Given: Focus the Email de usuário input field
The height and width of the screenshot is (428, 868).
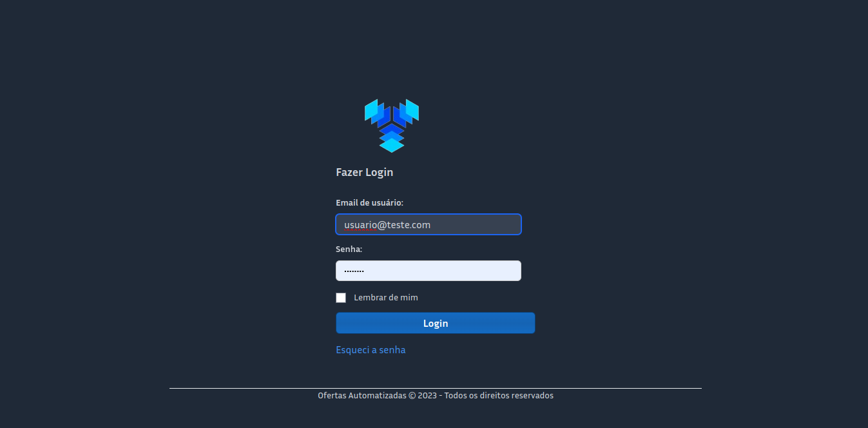Looking at the screenshot, I should pos(429,224).
